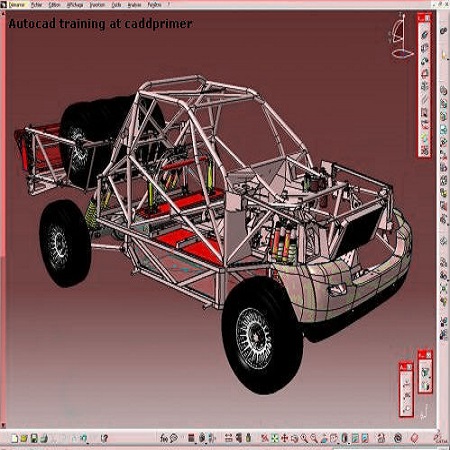Click the Open file folder icon
Viewport: 450px width, 450px height.
(x=24, y=438)
